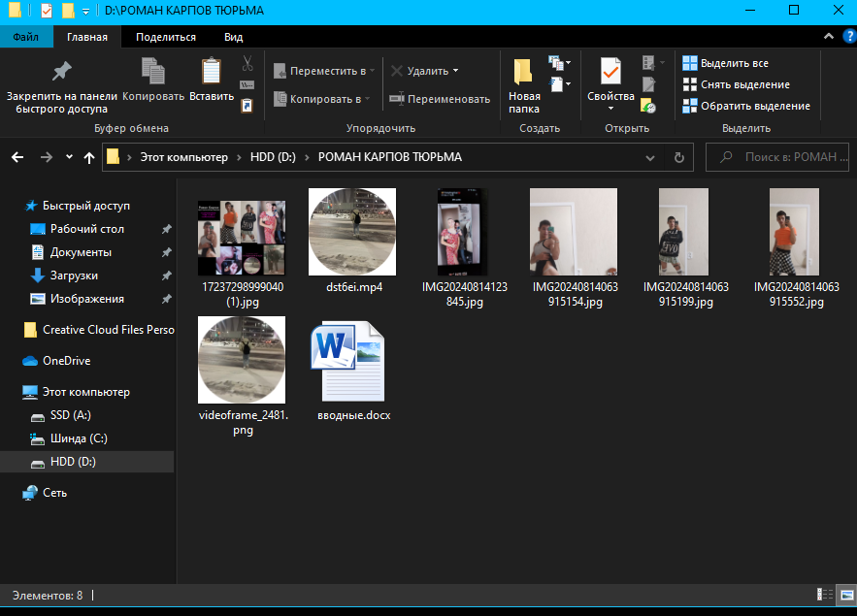
Task: Click Снять выделение (Select none)
Action: coord(737,84)
